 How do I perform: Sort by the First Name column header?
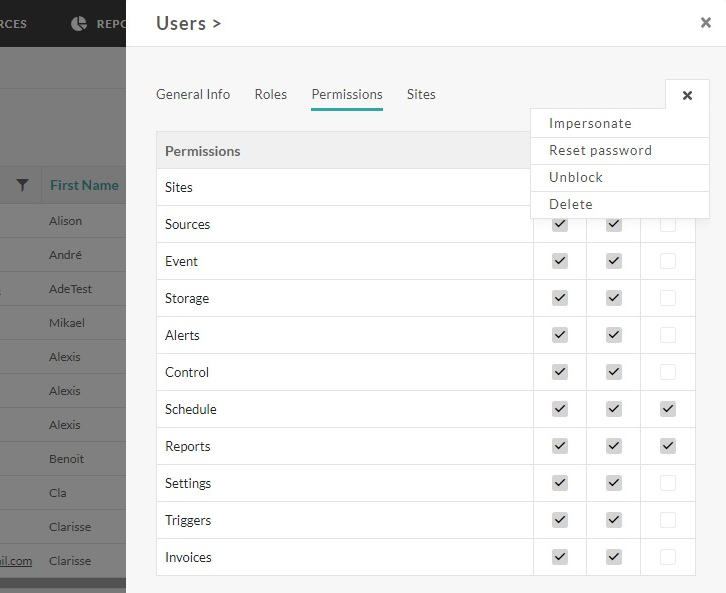84,185
